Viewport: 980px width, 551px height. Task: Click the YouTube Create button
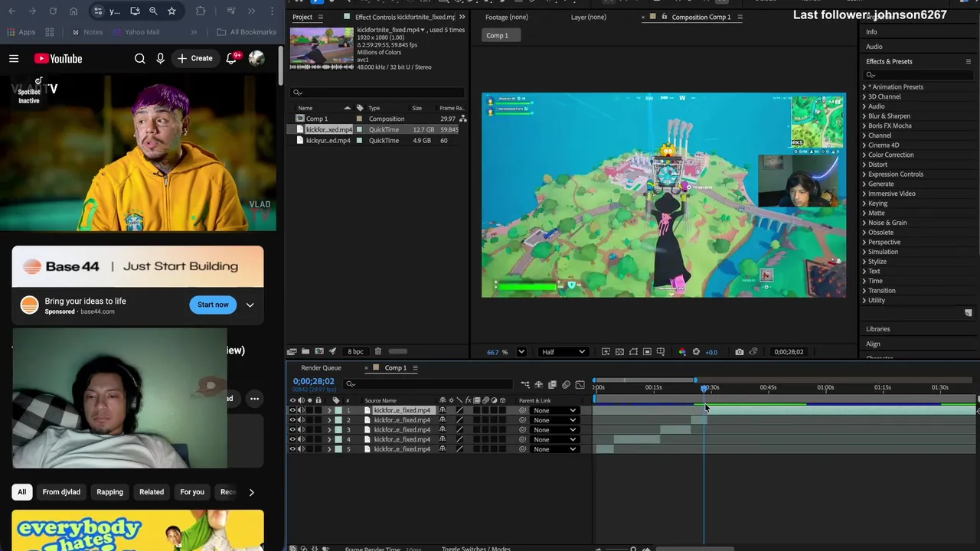click(x=195, y=58)
